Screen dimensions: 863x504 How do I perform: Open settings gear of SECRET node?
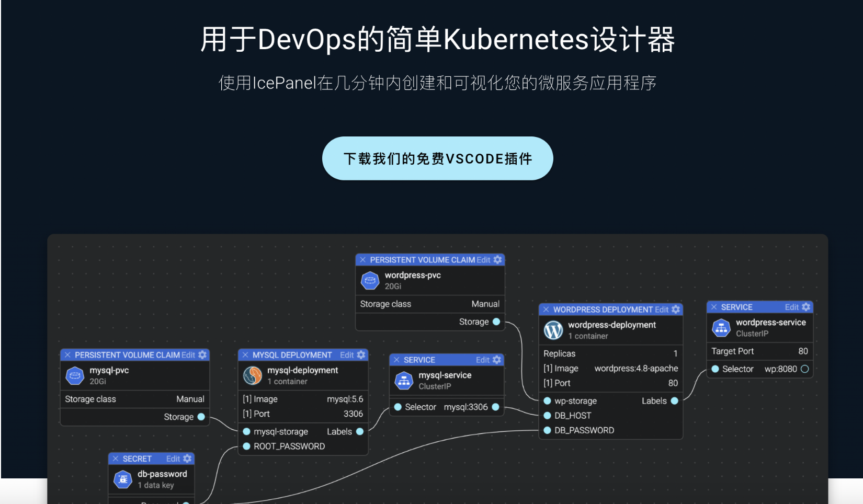[x=187, y=459]
